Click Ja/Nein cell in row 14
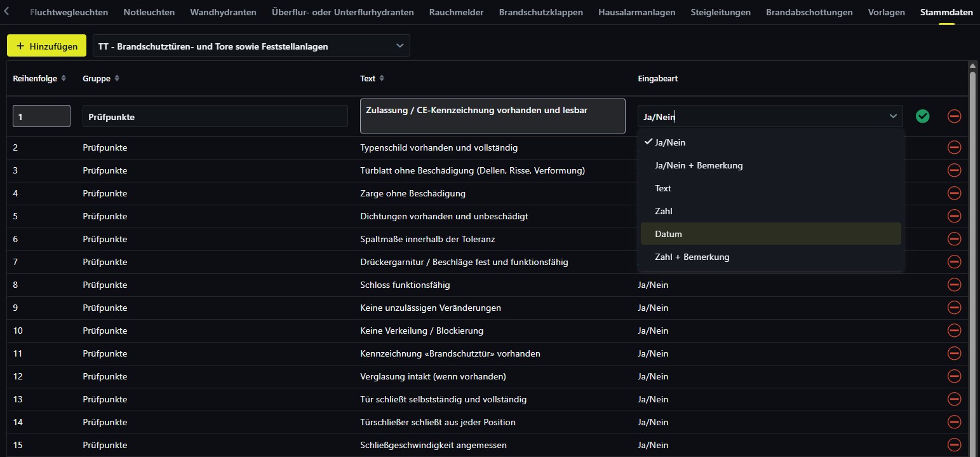Image resolution: width=980 pixels, height=457 pixels. point(653,422)
